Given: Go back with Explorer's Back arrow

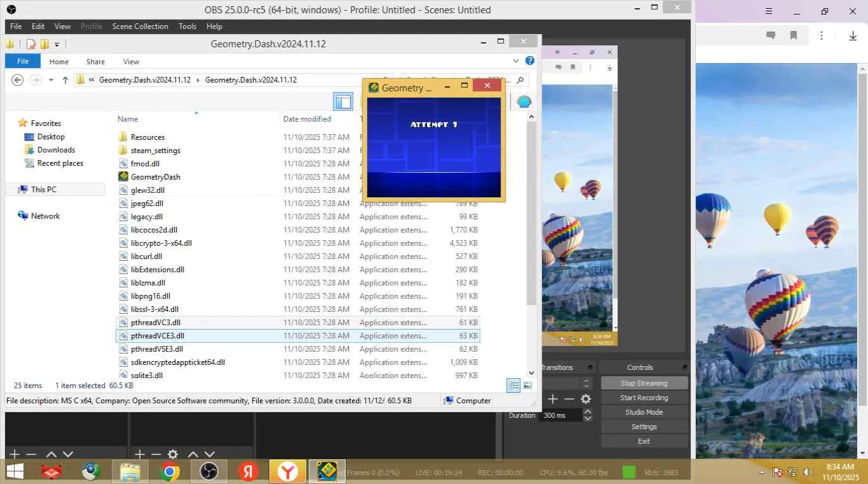Looking at the screenshot, I should pyautogui.click(x=18, y=80).
